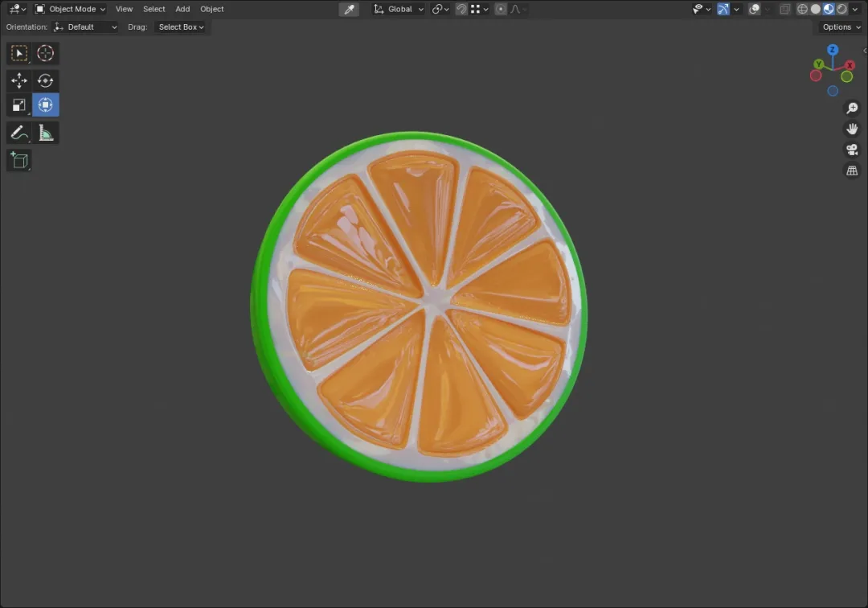The height and width of the screenshot is (608, 868).
Task: Click the blue Z axis gizmo
Action: coord(833,50)
